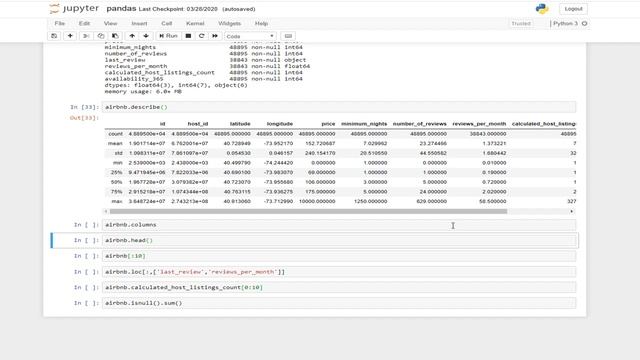Click into the calculated_host_listings_count[0:10] cell
Image resolution: width=640 pixels, height=360 pixels.
click(x=339, y=287)
